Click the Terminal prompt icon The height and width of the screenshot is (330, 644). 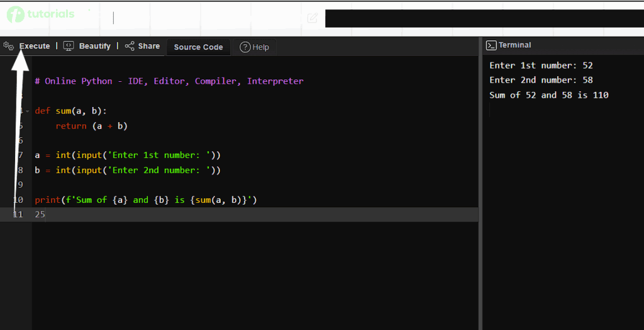tap(491, 45)
